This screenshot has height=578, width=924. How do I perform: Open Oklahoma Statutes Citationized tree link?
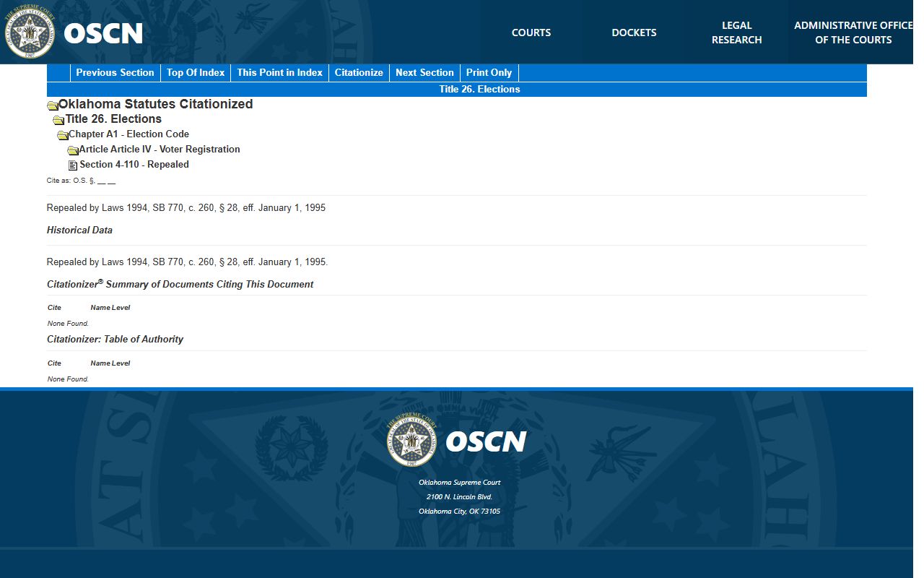click(156, 104)
